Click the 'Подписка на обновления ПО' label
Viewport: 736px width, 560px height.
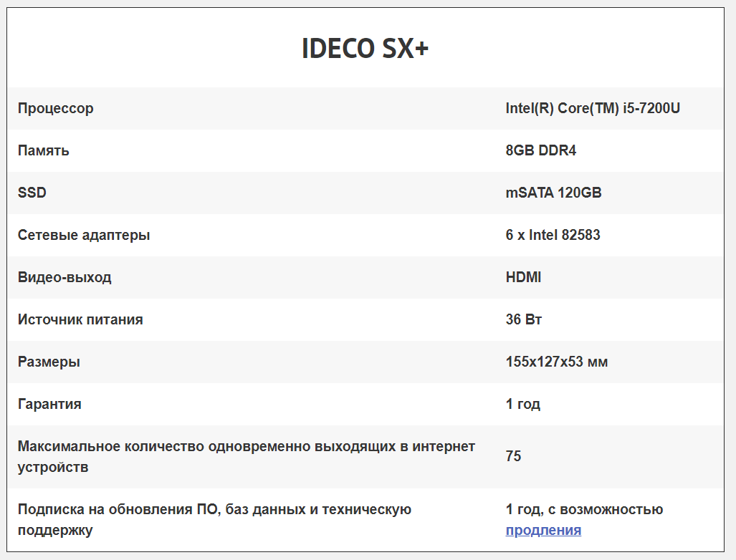214,510
